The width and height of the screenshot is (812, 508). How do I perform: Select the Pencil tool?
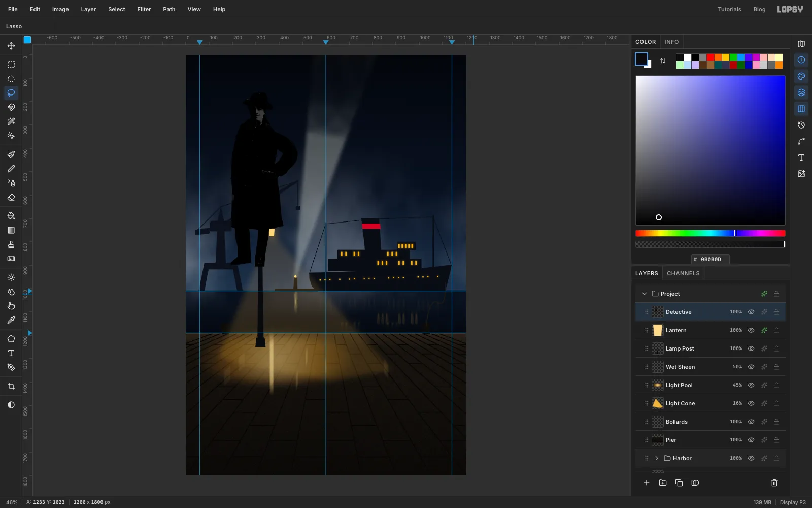tap(11, 169)
